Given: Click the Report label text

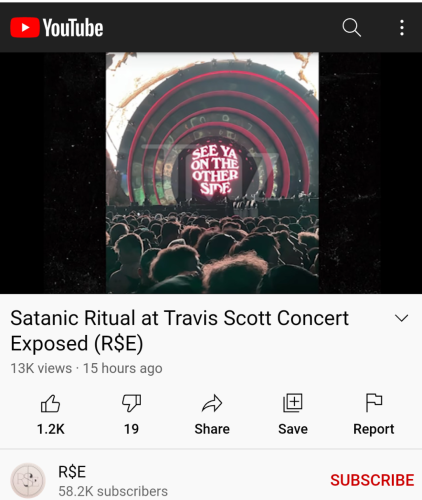Looking at the screenshot, I should (374, 429).
